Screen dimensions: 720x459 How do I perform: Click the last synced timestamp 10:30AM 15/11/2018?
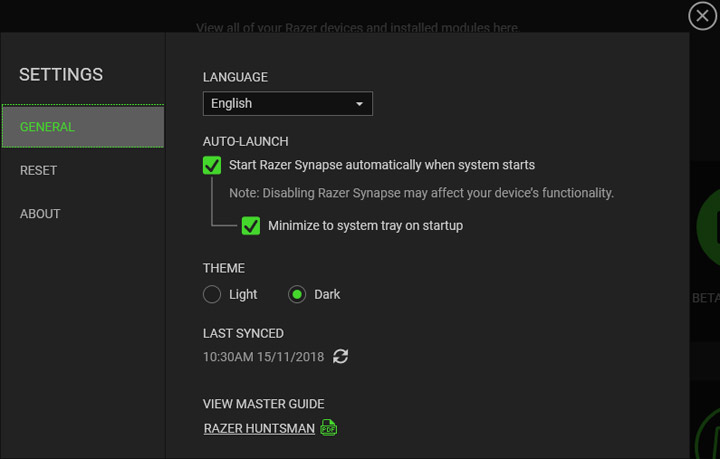(x=262, y=356)
